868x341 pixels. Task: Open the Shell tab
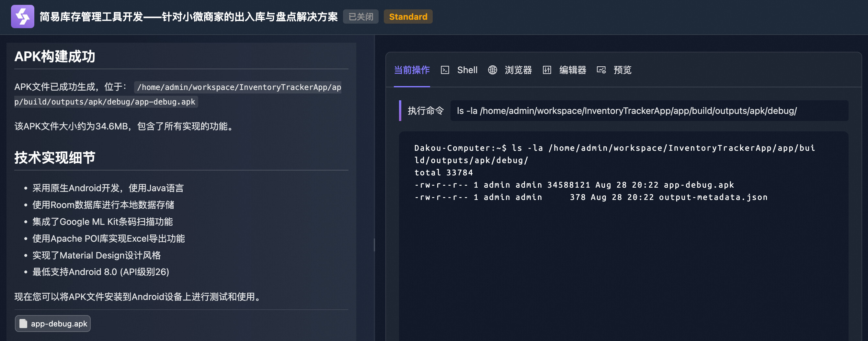coord(467,70)
